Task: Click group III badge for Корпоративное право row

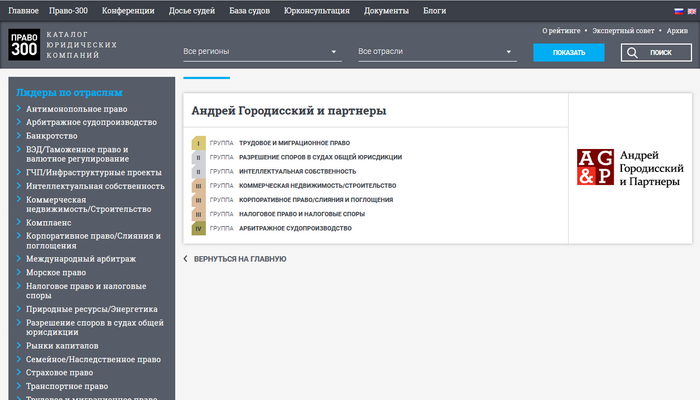Action: (199, 200)
